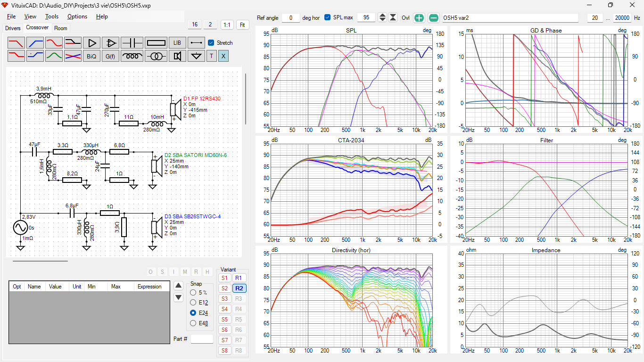Switch to the Room tab

(x=61, y=28)
